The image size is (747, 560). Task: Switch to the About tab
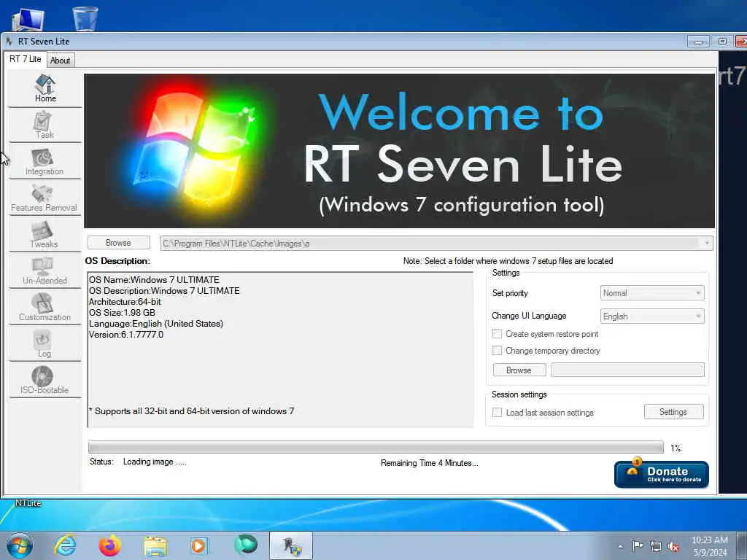point(60,61)
